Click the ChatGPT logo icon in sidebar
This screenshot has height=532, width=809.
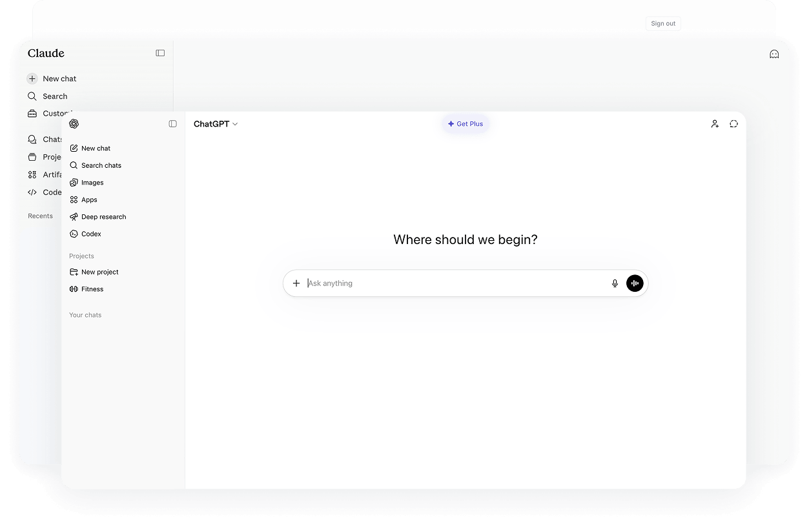point(74,124)
